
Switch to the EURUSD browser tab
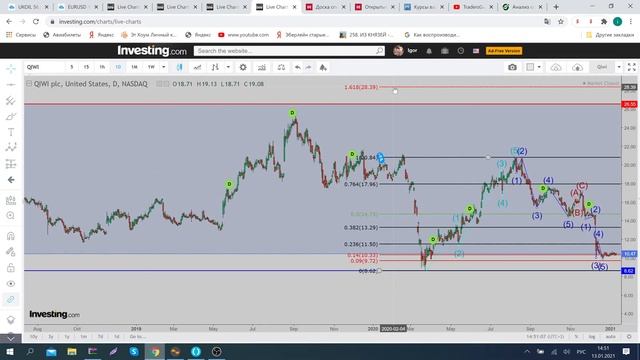click(77, 7)
